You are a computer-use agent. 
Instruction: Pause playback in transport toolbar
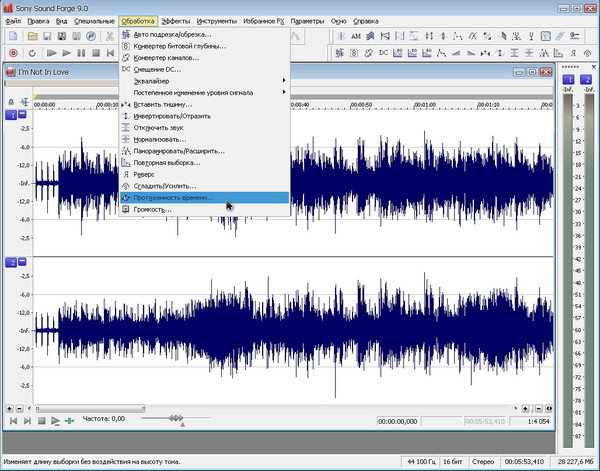pyautogui.click(x=81, y=53)
